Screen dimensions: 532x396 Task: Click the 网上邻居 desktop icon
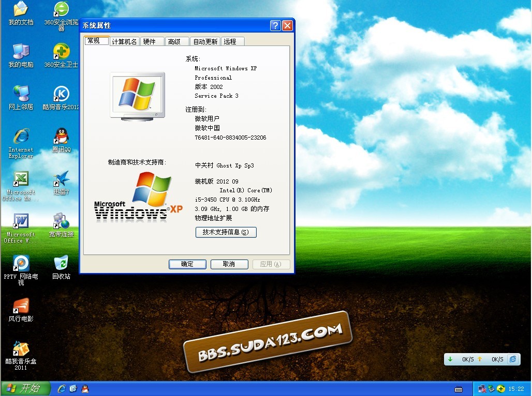coord(21,98)
